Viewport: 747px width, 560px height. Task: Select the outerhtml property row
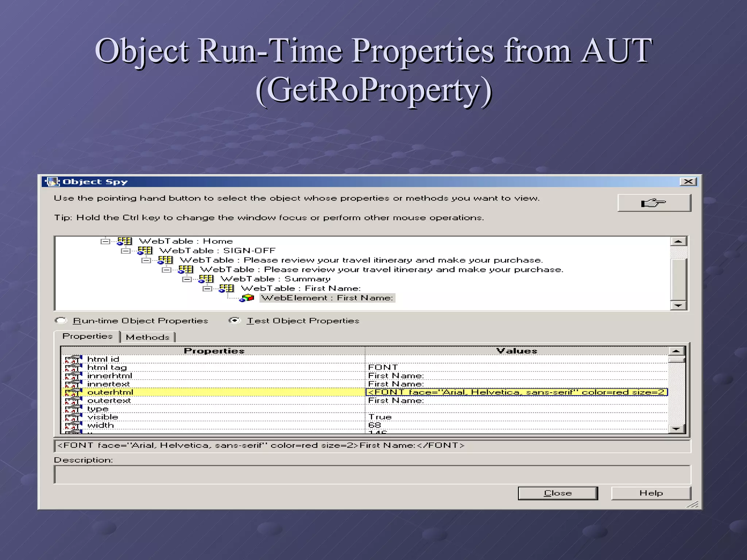[x=365, y=392]
